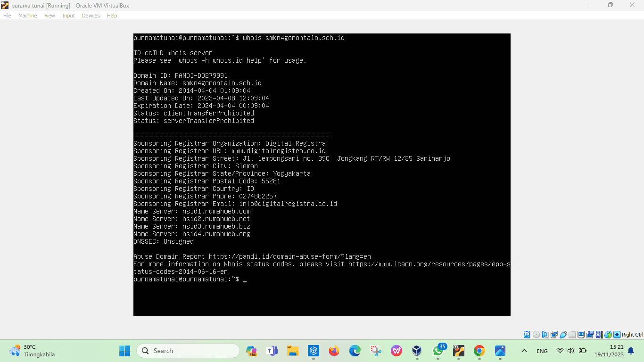Click the pandi.id domain abuse form URL
This screenshot has height=362, width=644.
[290, 256]
